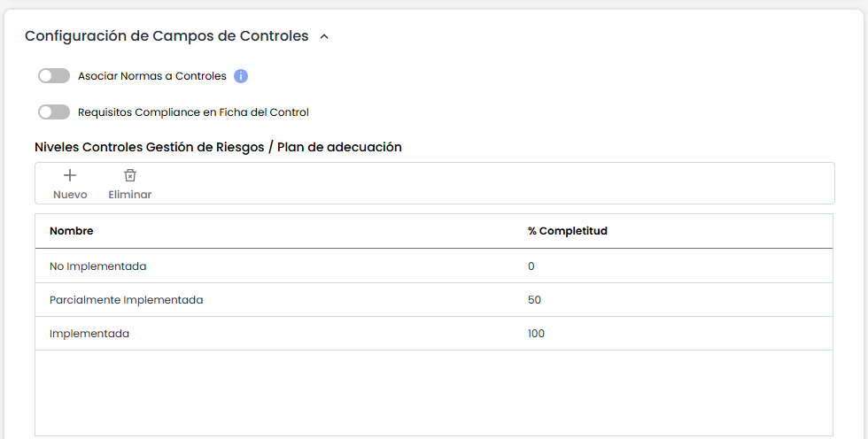The height and width of the screenshot is (439, 868).
Task: Click Configuración de Campos de Controles heading
Action: tap(167, 36)
